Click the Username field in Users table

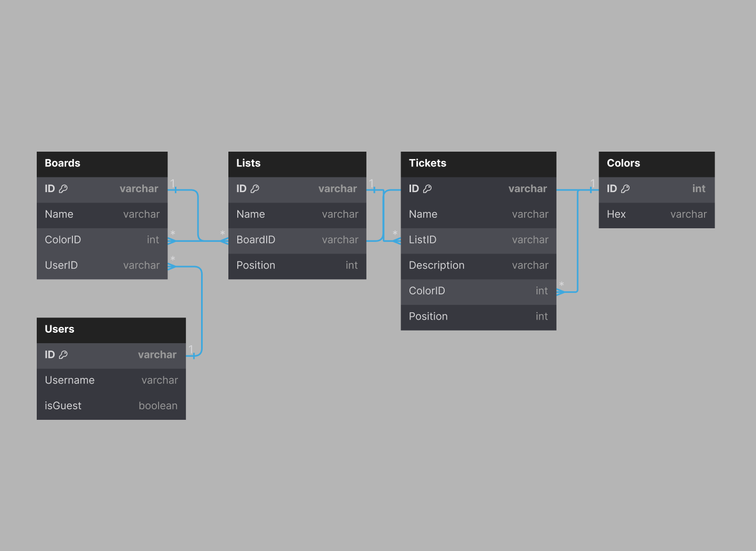coord(111,381)
